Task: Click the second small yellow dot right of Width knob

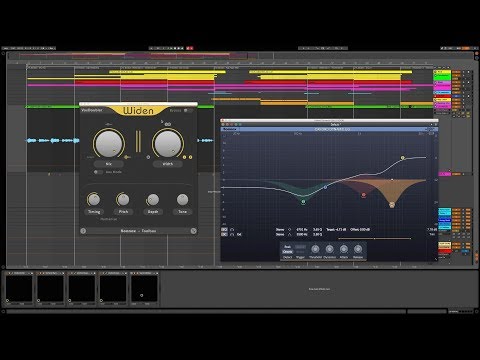Action: point(190,157)
